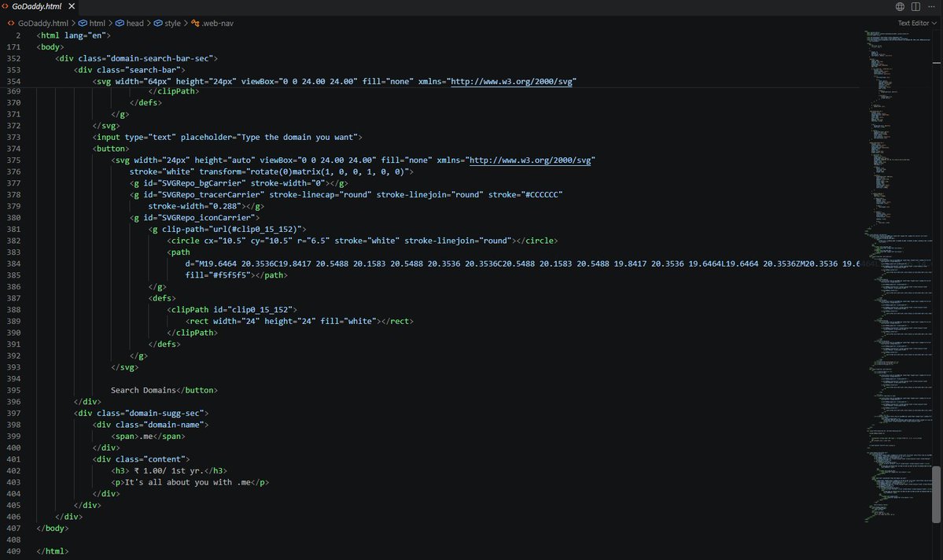943x560 pixels.
Task: Click the closing </body> tag line
Action: (53, 528)
